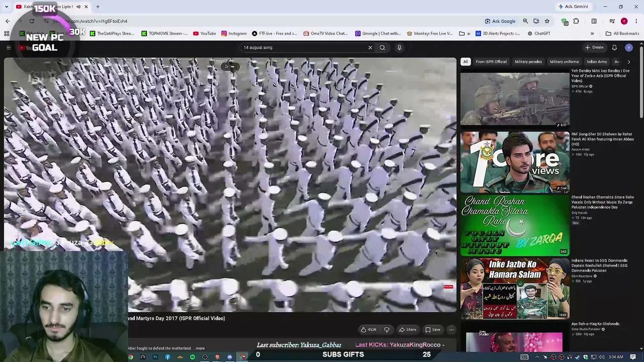
Task: Expand the hidden bookmarks chevron
Action: click(592, 34)
